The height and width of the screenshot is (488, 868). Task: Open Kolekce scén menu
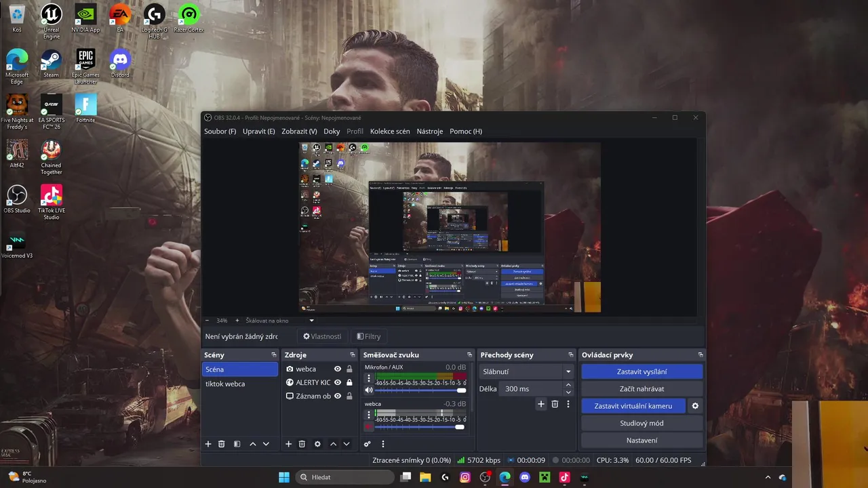tap(390, 131)
